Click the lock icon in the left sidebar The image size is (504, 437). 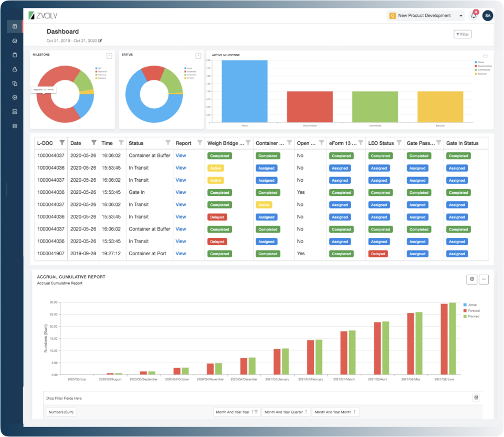(x=15, y=69)
